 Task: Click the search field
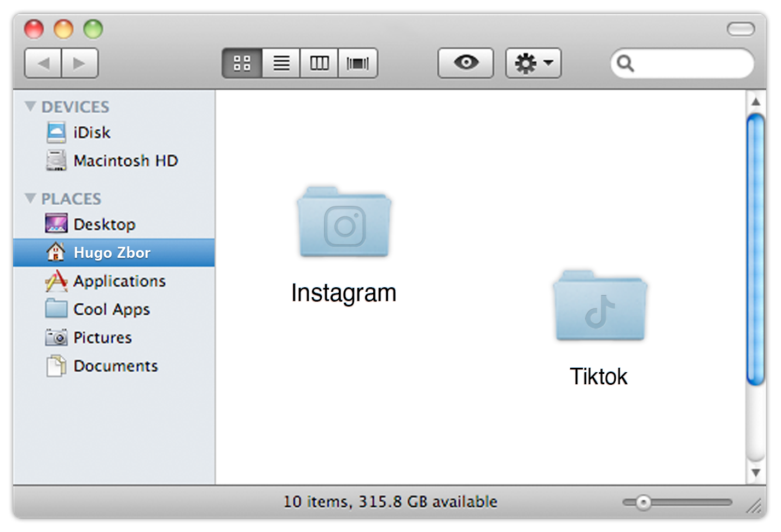pos(682,63)
